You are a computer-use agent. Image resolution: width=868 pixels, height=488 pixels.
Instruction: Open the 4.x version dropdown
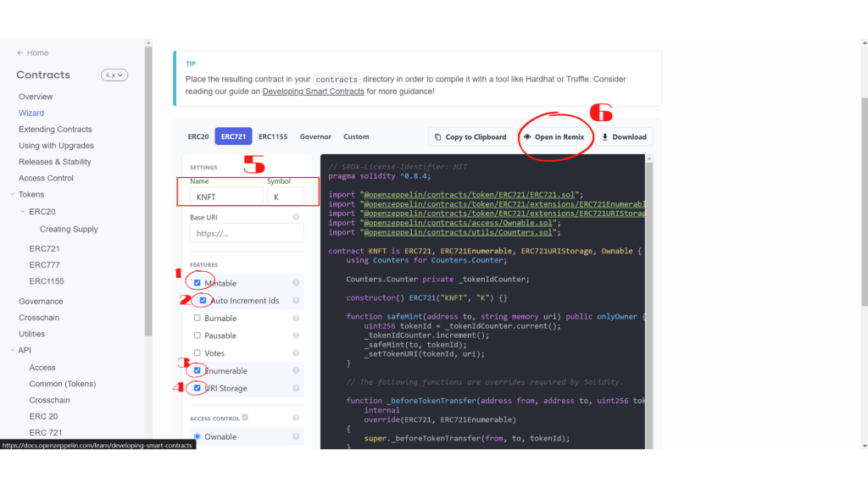tap(114, 75)
